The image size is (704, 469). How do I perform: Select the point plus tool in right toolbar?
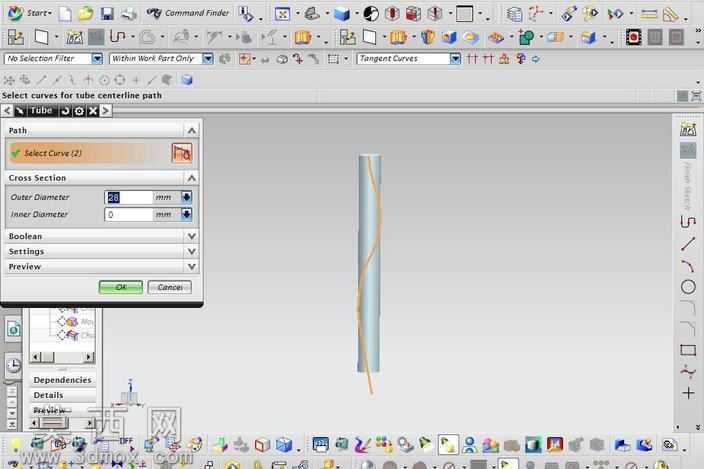(x=688, y=393)
